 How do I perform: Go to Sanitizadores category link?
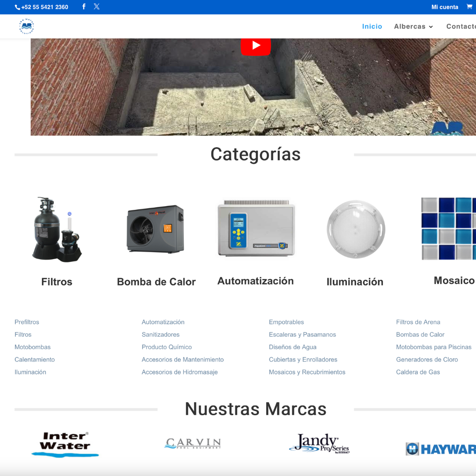pos(160,335)
